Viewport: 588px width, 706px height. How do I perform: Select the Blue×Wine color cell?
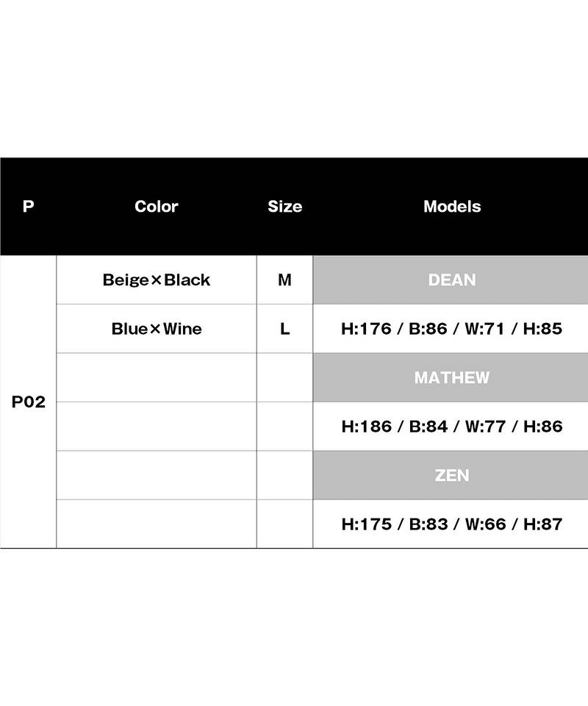tap(156, 329)
